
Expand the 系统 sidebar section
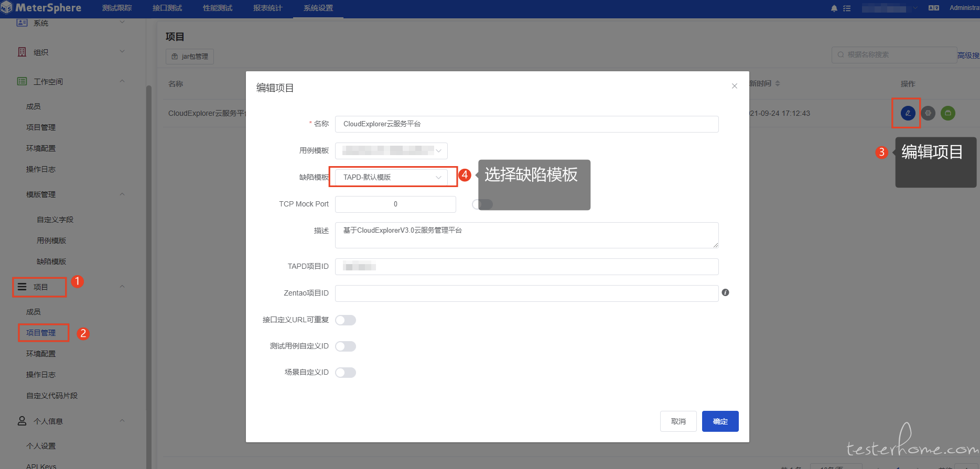click(122, 23)
